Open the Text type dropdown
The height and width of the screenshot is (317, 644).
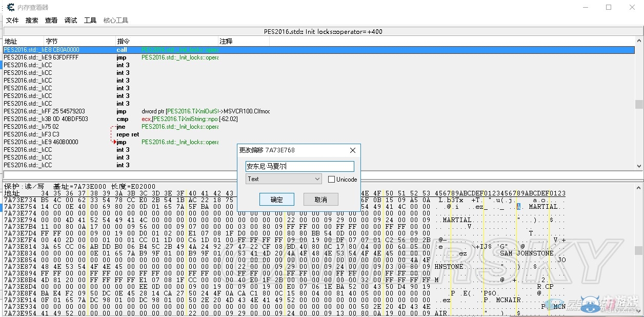click(x=284, y=179)
